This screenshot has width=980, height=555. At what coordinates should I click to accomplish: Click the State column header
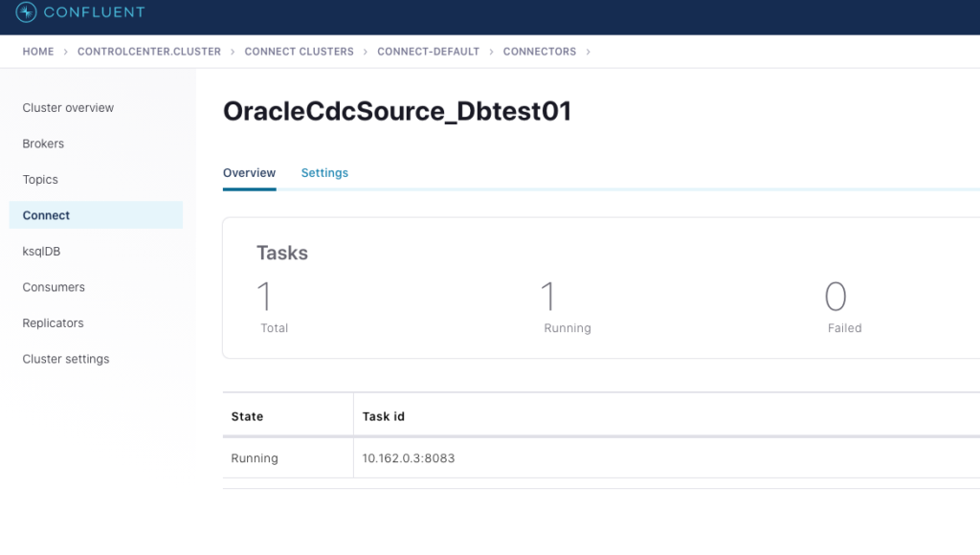pyautogui.click(x=247, y=417)
